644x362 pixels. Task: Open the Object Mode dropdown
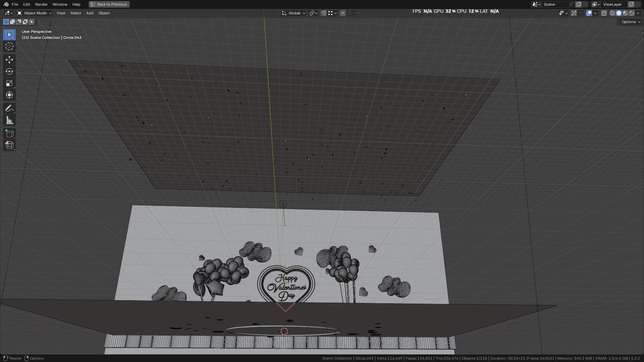click(34, 13)
